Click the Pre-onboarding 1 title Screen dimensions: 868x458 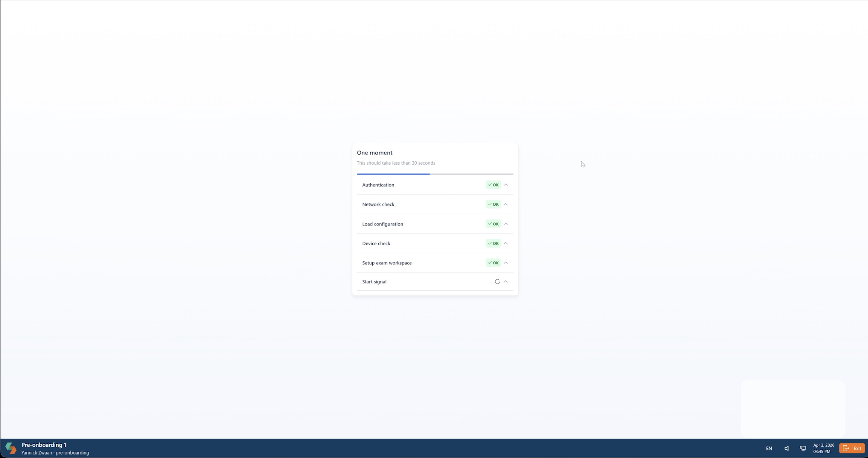tap(44, 445)
